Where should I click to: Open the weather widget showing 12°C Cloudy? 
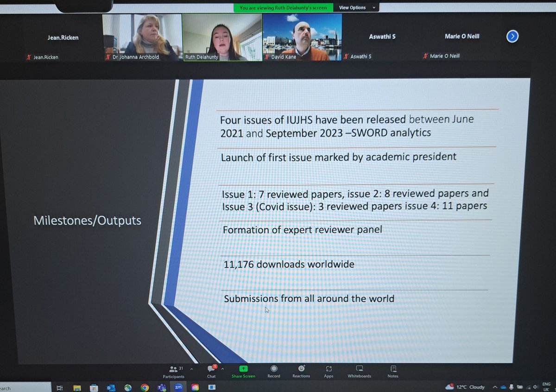pyautogui.click(x=465, y=387)
